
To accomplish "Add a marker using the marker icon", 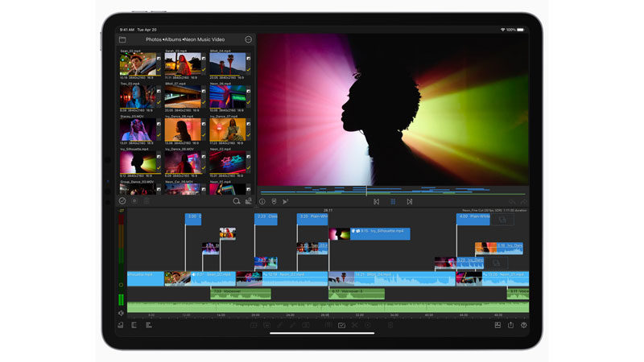I will (274, 201).
